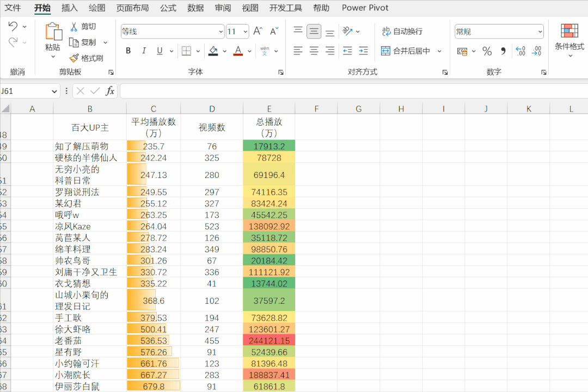Select average plays cell 679.8
The image size is (588, 392).
154,387
